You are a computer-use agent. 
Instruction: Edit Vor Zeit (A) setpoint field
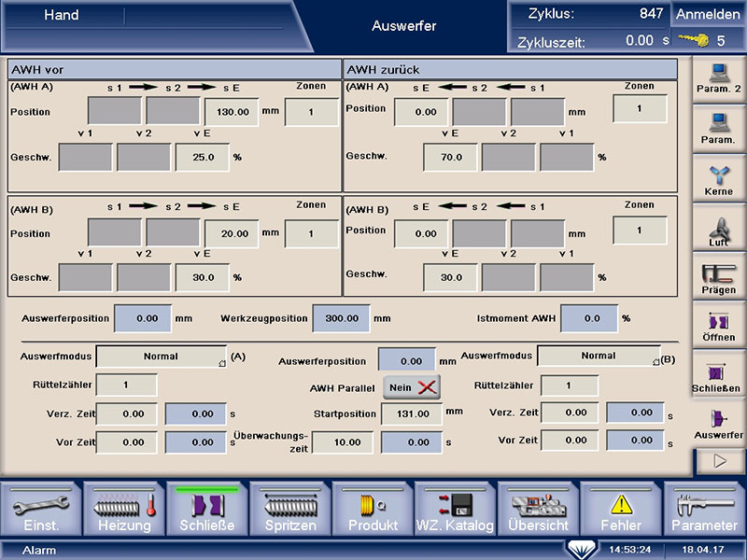tap(126, 442)
